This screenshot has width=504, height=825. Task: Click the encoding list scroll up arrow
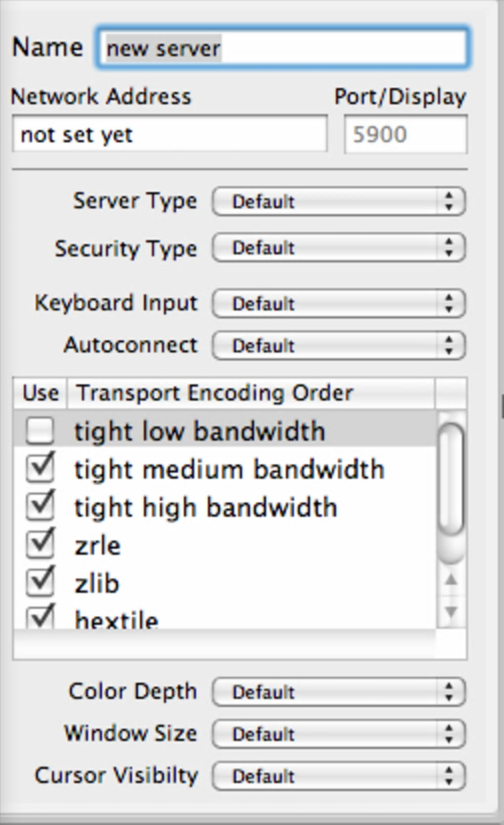pyautogui.click(x=451, y=579)
